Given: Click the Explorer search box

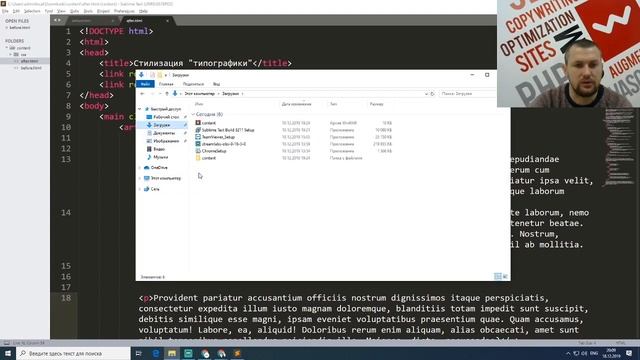Looking at the screenshot, I should 467,93.
